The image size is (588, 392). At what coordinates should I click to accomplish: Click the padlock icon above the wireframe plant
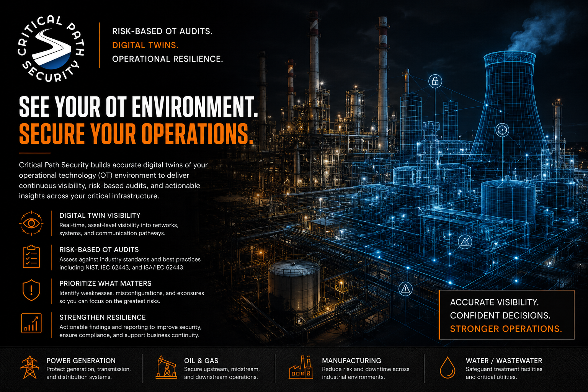(435, 81)
